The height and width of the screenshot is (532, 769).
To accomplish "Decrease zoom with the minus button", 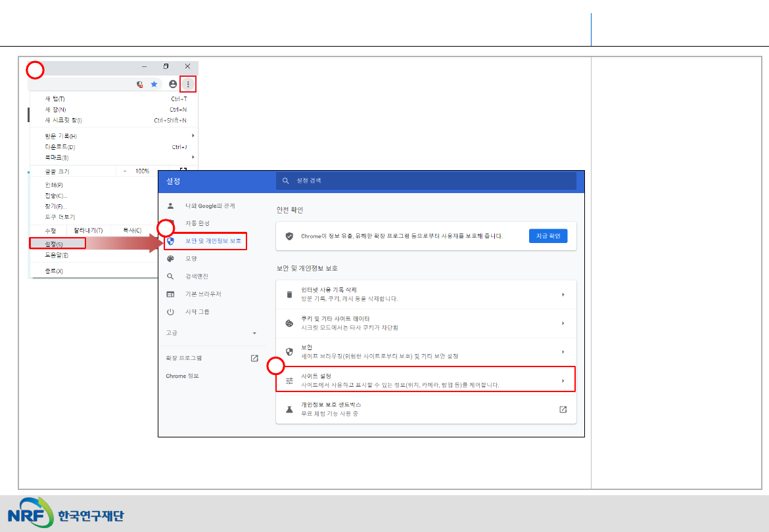I will pos(126,171).
